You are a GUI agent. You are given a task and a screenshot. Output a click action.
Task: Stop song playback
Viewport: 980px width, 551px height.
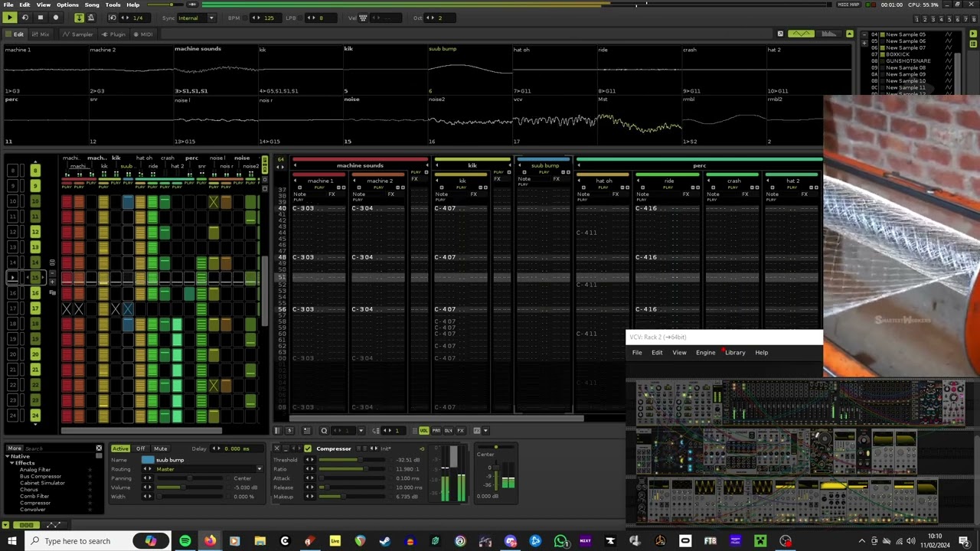point(41,18)
